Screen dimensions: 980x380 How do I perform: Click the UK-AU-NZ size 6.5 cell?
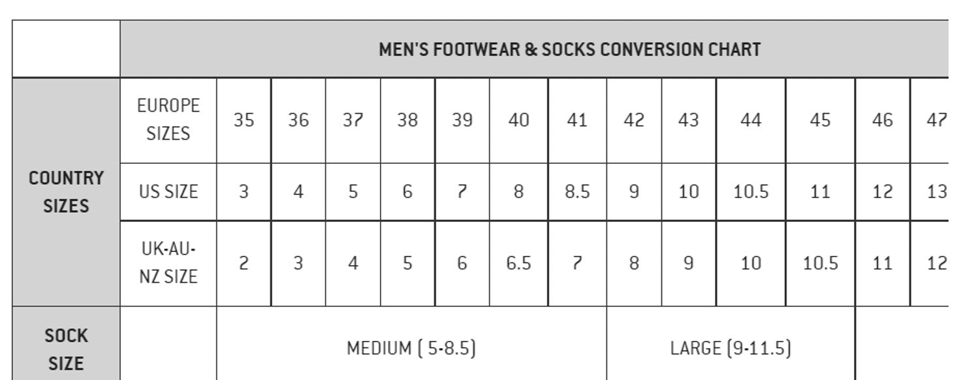coord(518,263)
